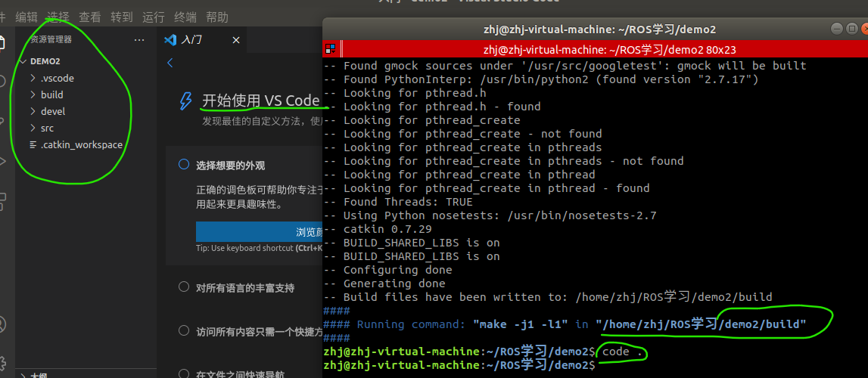
Task: Click the 资源管理器 panel title
Action: 51,39
